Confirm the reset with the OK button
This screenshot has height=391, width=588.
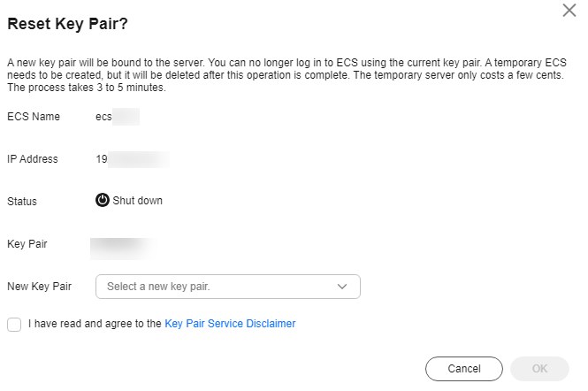point(539,369)
